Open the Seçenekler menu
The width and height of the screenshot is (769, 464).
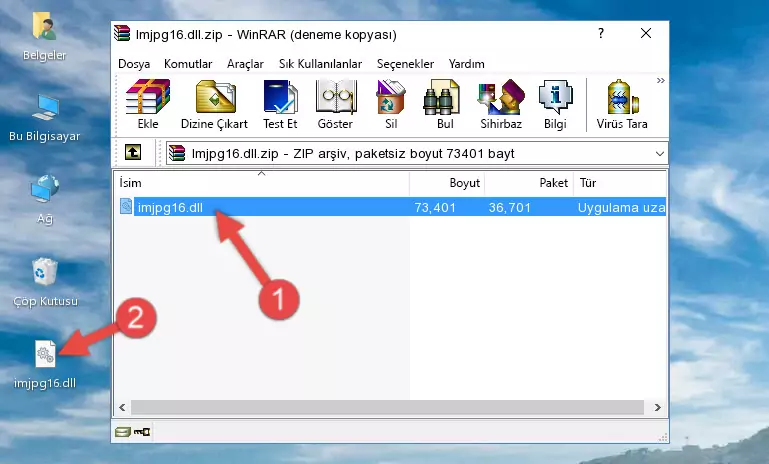(x=405, y=64)
